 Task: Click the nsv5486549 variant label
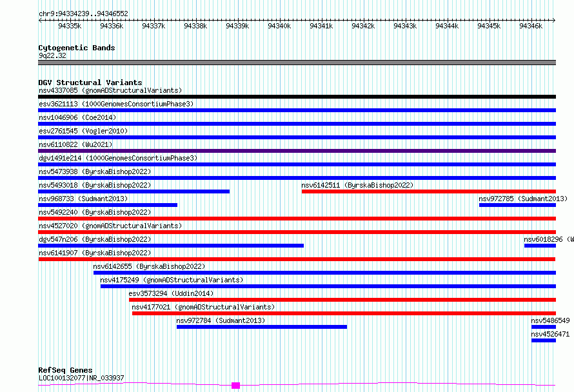pyautogui.click(x=550, y=320)
